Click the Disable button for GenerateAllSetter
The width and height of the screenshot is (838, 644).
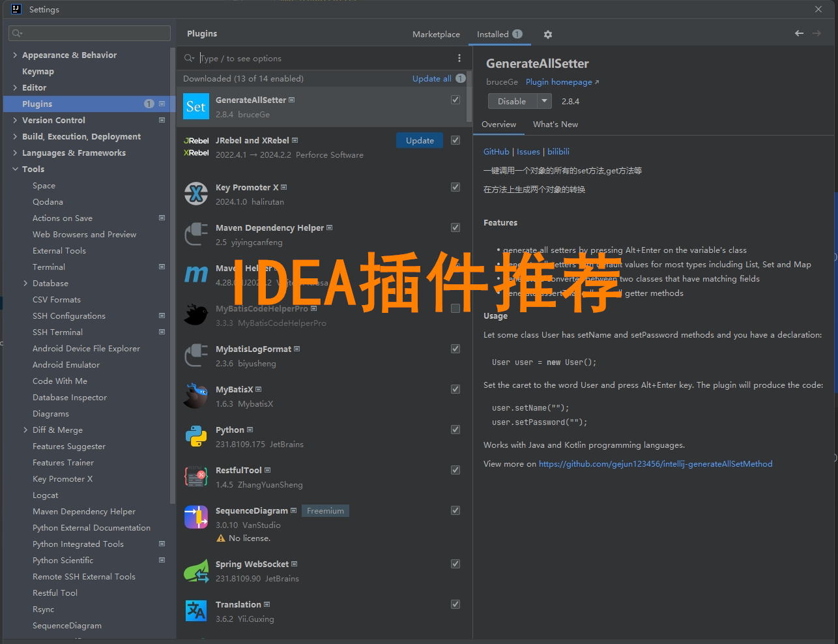click(512, 101)
